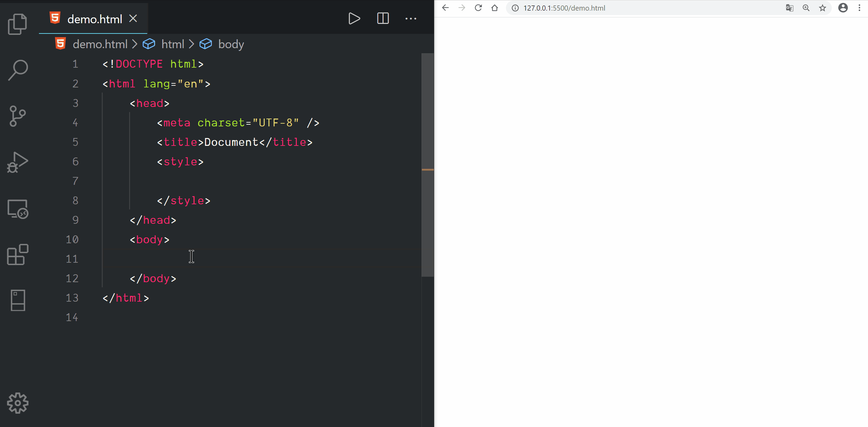Click demo.html in the breadcrumb path

(x=100, y=44)
